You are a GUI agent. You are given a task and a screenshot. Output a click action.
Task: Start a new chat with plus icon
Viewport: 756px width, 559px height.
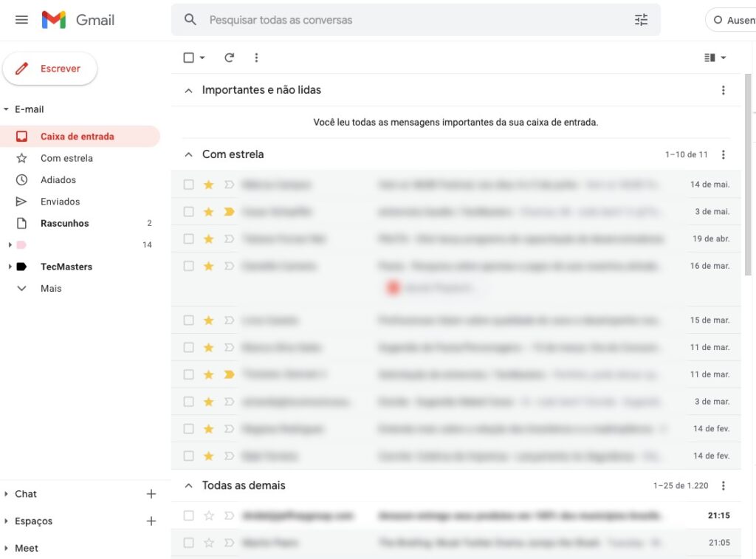[x=151, y=494]
